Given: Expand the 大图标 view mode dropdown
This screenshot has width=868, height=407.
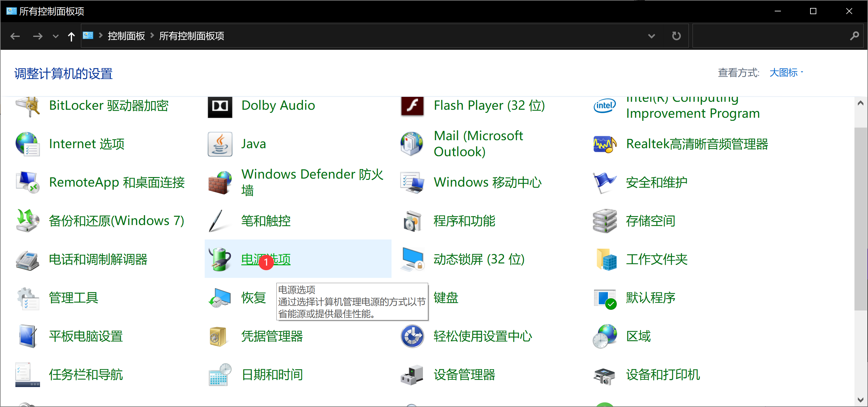Looking at the screenshot, I should (x=786, y=72).
